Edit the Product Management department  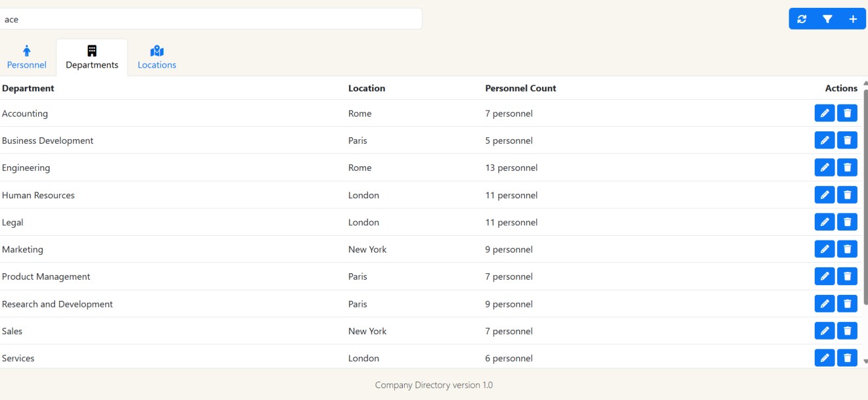(x=825, y=276)
